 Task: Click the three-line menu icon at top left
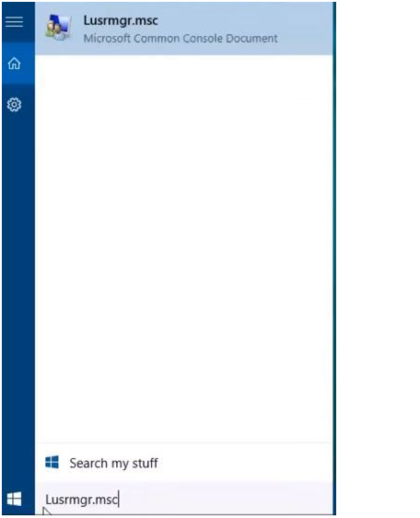coord(14,22)
